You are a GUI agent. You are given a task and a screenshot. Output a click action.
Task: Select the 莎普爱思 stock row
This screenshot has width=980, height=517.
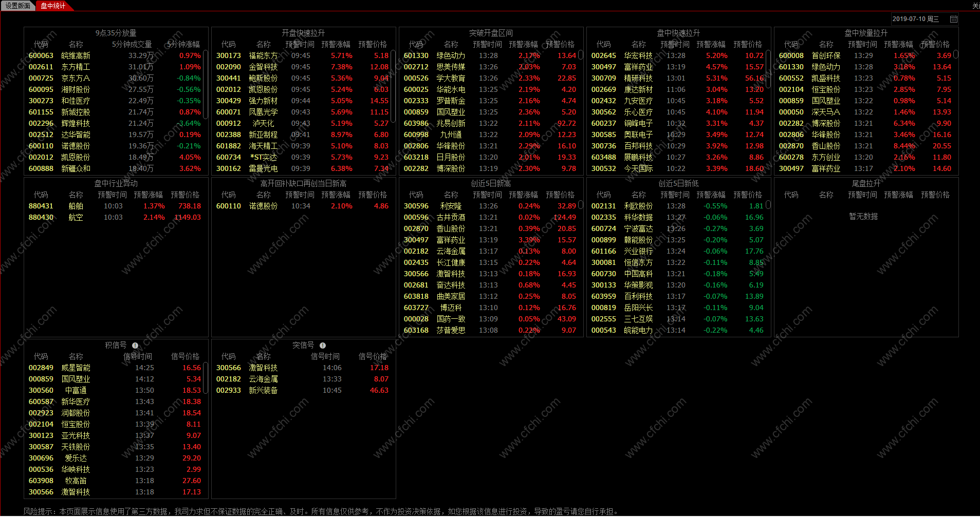click(x=490, y=330)
